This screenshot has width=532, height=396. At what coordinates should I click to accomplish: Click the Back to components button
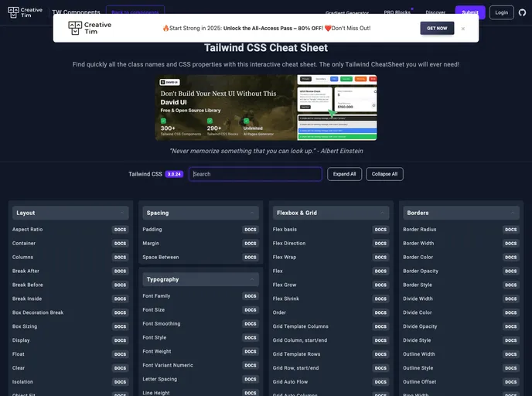(x=135, y=12)
